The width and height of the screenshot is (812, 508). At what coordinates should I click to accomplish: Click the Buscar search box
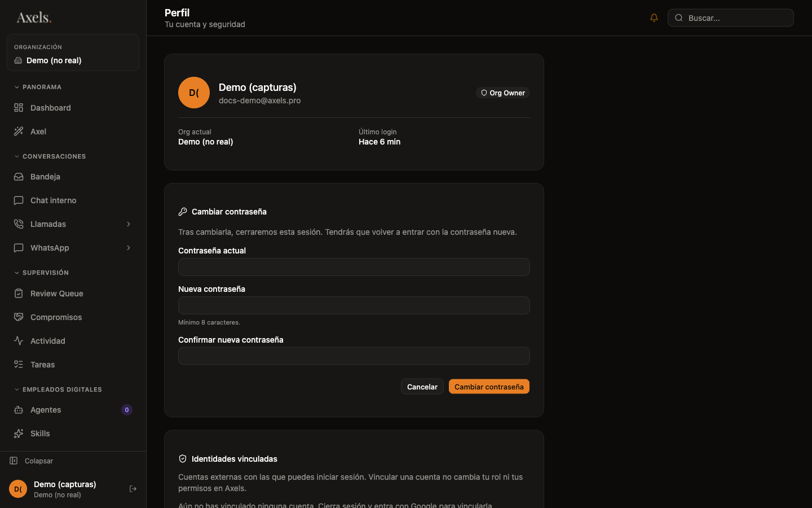click(x=731, y=17)
